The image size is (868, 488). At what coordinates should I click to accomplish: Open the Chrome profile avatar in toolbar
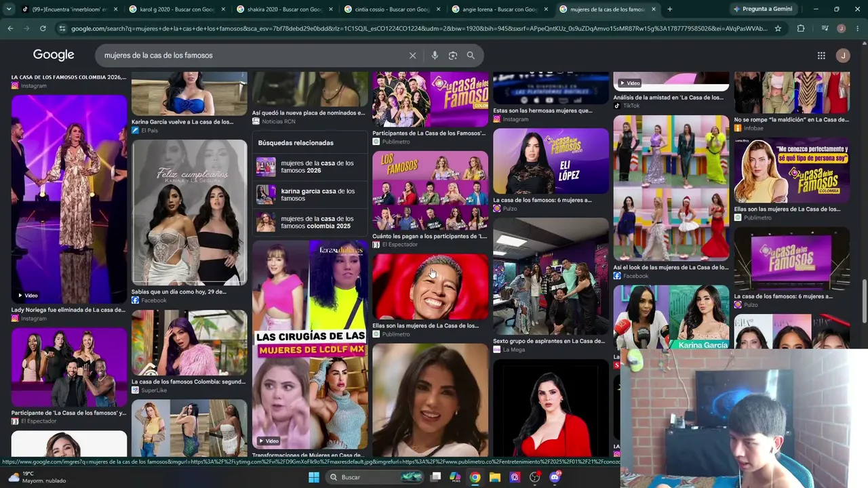[x=842, y=28]
